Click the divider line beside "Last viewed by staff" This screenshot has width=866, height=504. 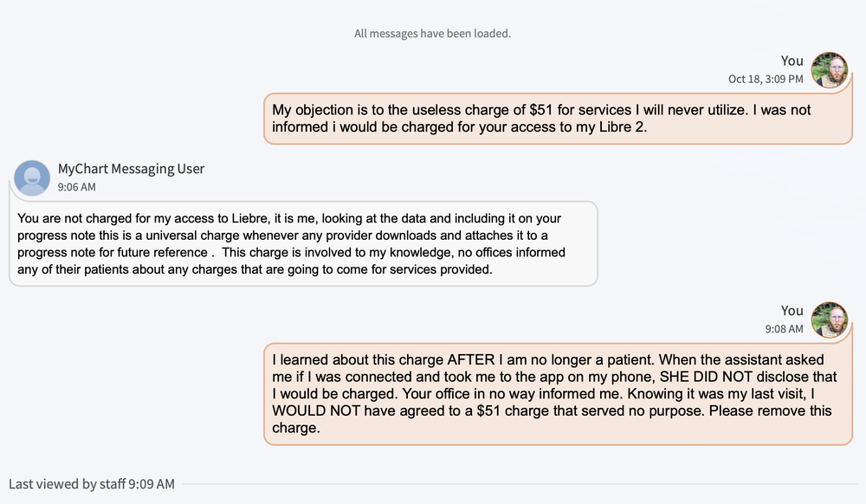[x=520, y=484]
